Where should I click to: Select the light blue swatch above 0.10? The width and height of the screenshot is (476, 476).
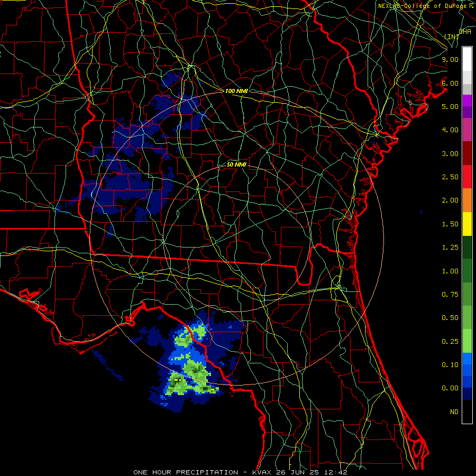[467, 359]
